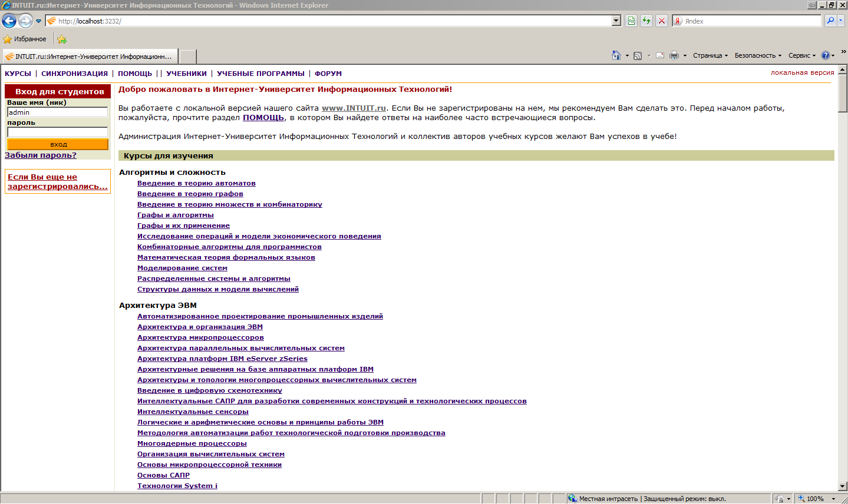Viewport: 848px width, 504px height.
Task: Click the protected mode lock icon
Action: pyautogui.click(x=780, y=498)
